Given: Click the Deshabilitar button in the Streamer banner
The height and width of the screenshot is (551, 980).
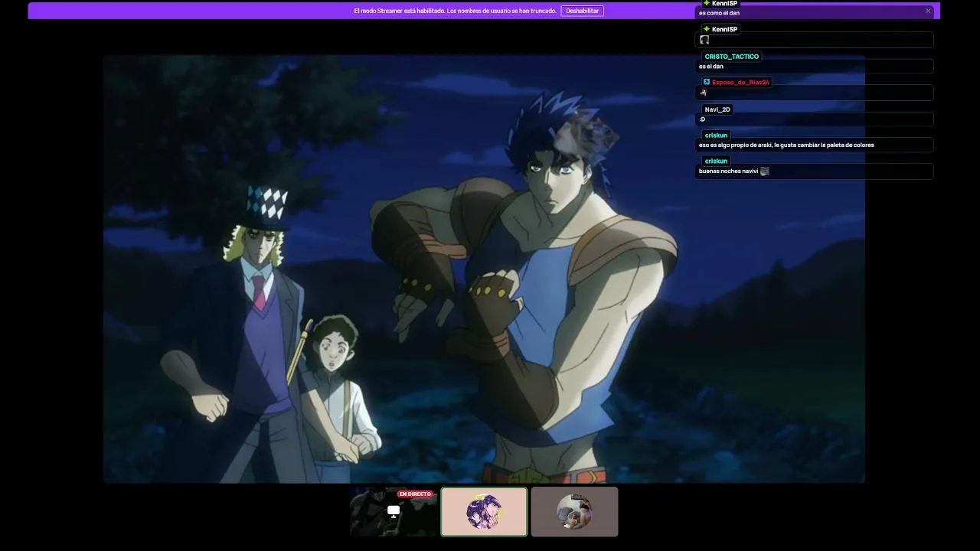Looking at the screenshot, I should tap(582, 11).
